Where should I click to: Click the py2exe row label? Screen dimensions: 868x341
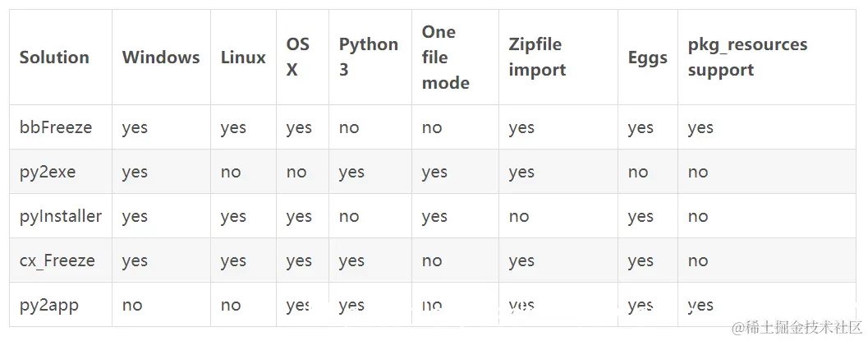[x=49, y=172]
